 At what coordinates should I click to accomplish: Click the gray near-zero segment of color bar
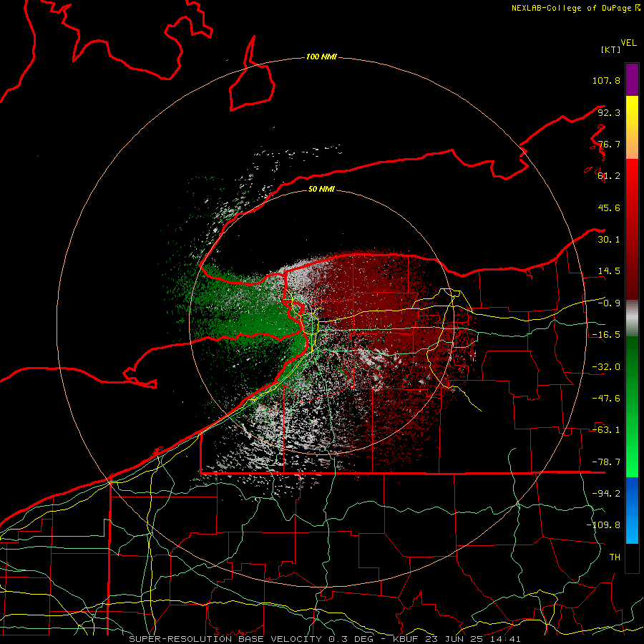[x=632, y=318]
